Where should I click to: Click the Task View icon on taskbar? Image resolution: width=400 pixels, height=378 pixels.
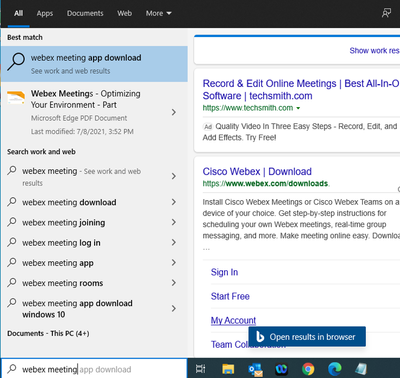[201, 369]
